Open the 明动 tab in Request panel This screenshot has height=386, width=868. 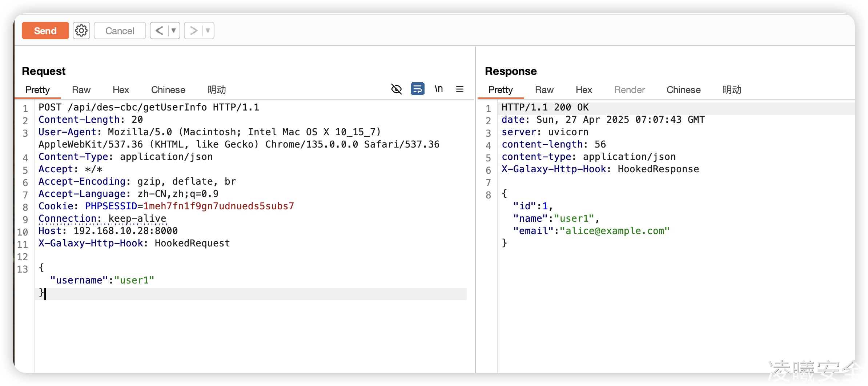216,90
